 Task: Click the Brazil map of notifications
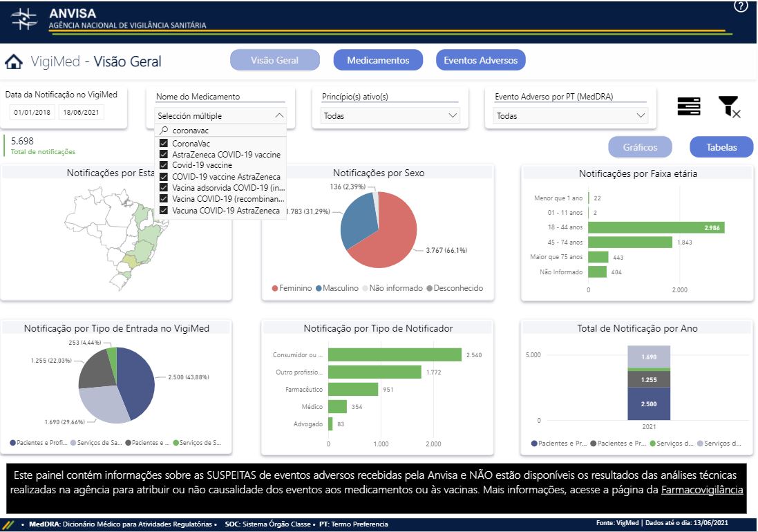pos(116,238)
